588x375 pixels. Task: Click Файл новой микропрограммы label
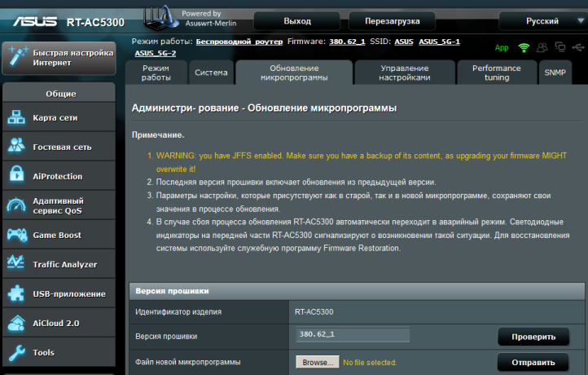tap(188, 362)
